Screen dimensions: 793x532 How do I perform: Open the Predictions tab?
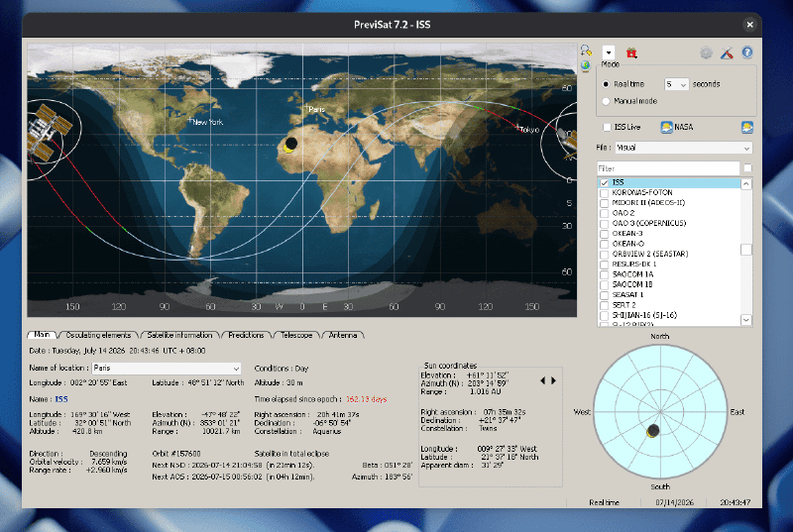click(x=246, y=335)
